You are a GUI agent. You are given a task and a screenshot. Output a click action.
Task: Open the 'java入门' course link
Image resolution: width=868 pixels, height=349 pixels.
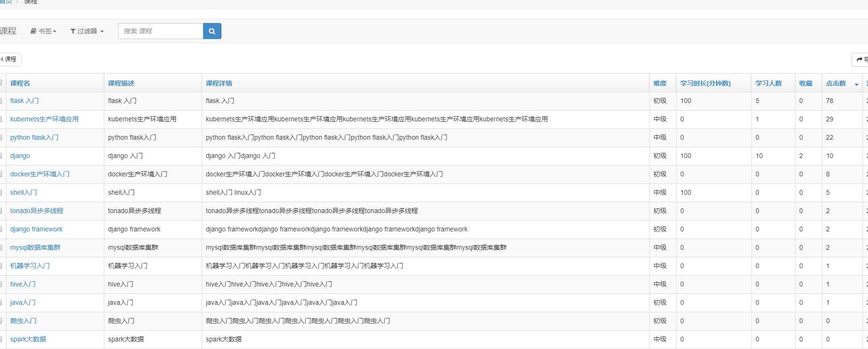[x=23, y=302]
